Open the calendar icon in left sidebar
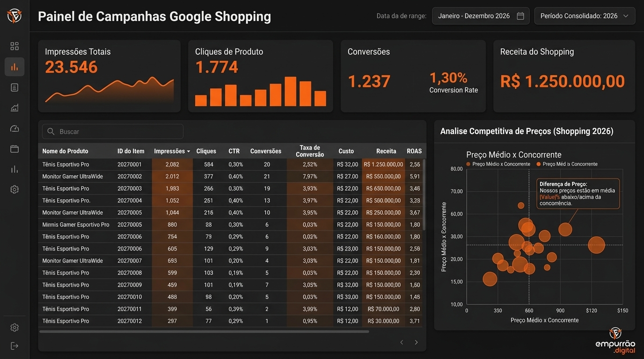 pyautogui.click(x=15, y=149)
